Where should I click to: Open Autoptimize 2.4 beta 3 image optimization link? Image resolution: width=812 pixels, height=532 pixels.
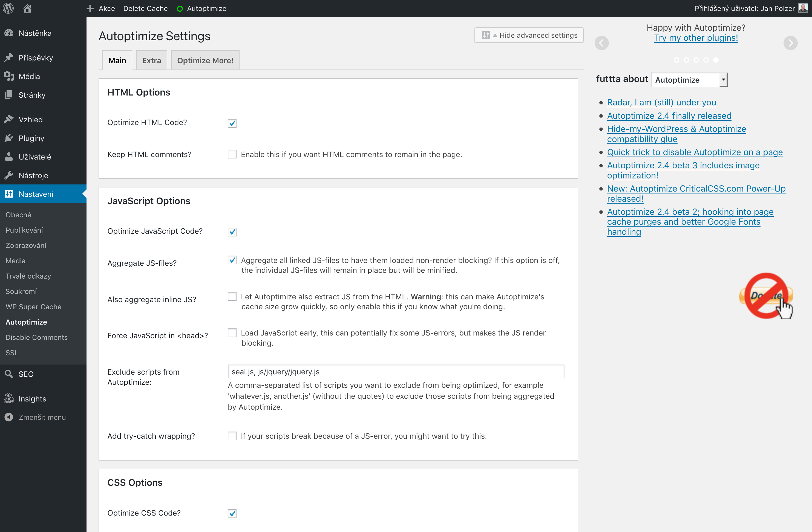pos(683,170)
